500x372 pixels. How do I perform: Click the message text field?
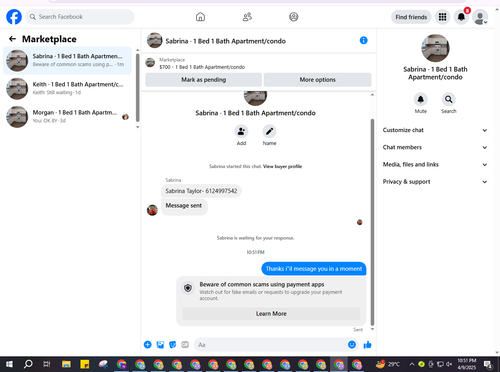[x=270, y=345]
